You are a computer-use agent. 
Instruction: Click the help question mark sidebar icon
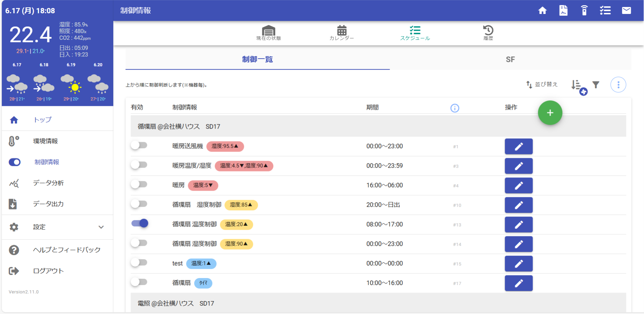coord(14,250)
